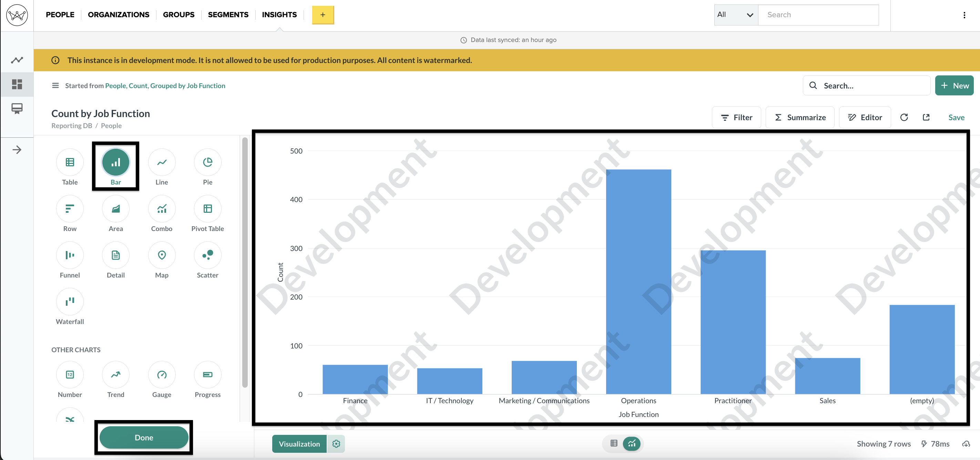Image resolution: width=980 pixels, height=460 pixels.
Task: Open the INSIGHTS tab
Action: coord(279,14)
